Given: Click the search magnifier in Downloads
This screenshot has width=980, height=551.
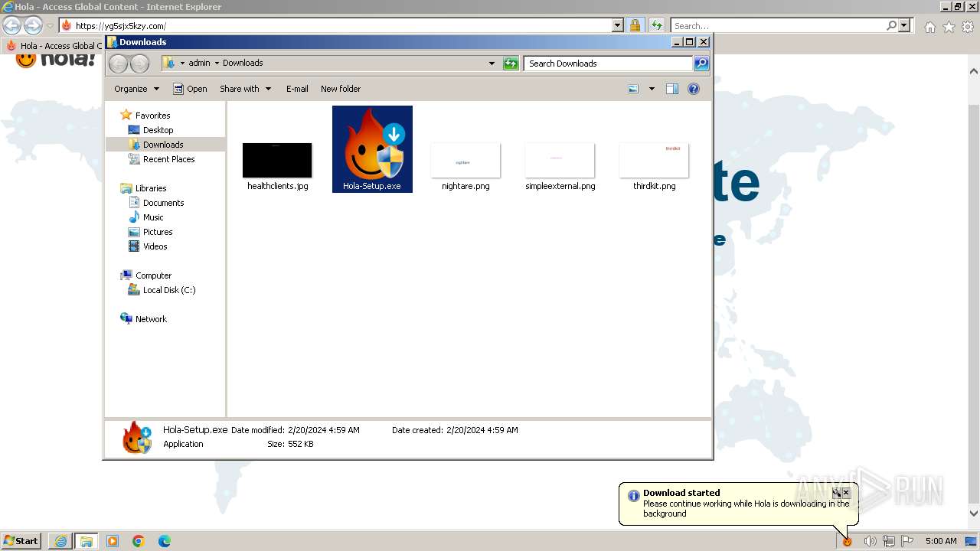Looking at the screenshot, I should point(701,64).
